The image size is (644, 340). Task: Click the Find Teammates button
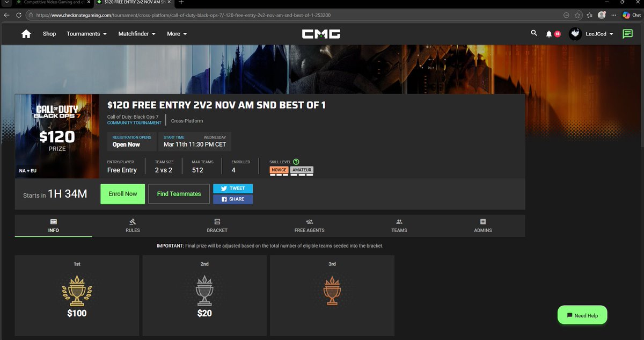[179, 194]
